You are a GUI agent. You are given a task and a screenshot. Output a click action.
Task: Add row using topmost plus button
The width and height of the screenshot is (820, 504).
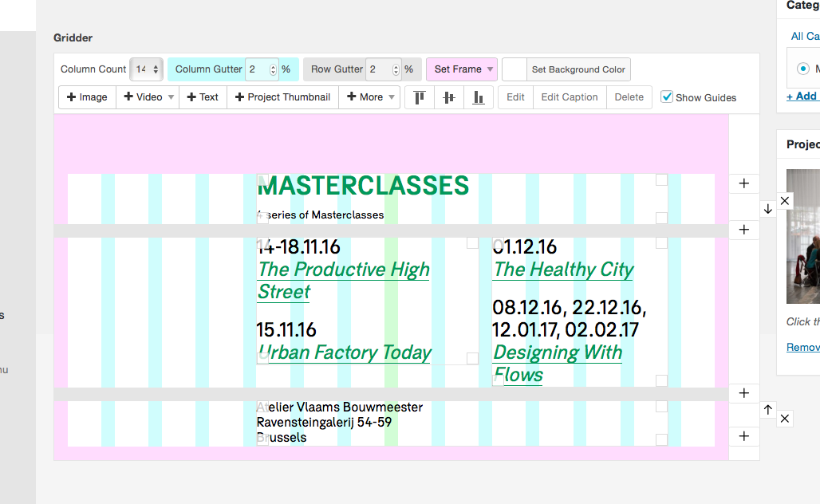[x=744, y=183]
